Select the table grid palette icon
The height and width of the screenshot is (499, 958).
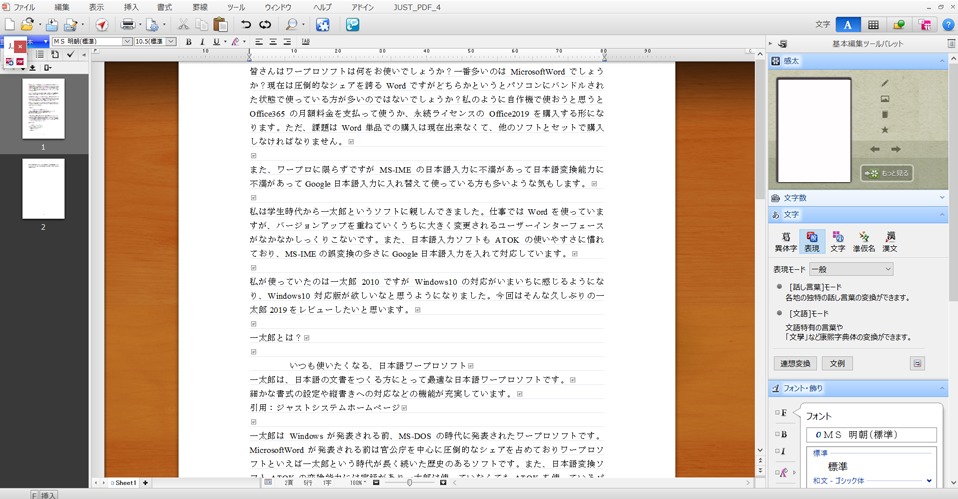point(873,24)
